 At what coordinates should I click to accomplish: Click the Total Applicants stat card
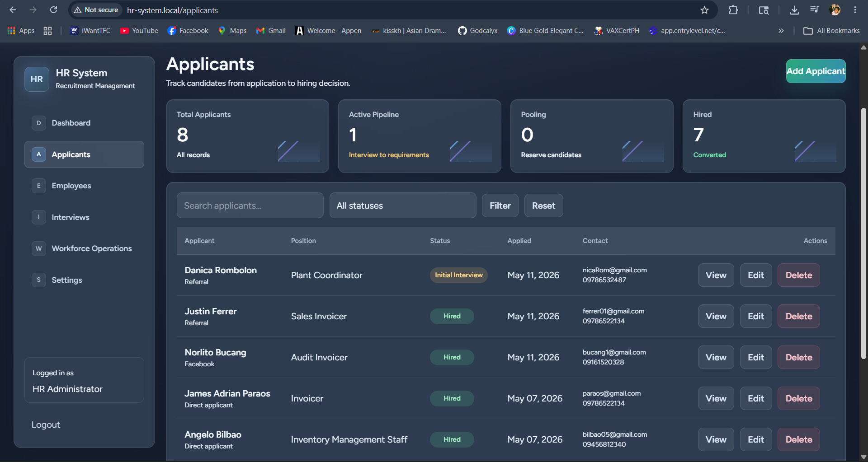click(x=248, y=136)
